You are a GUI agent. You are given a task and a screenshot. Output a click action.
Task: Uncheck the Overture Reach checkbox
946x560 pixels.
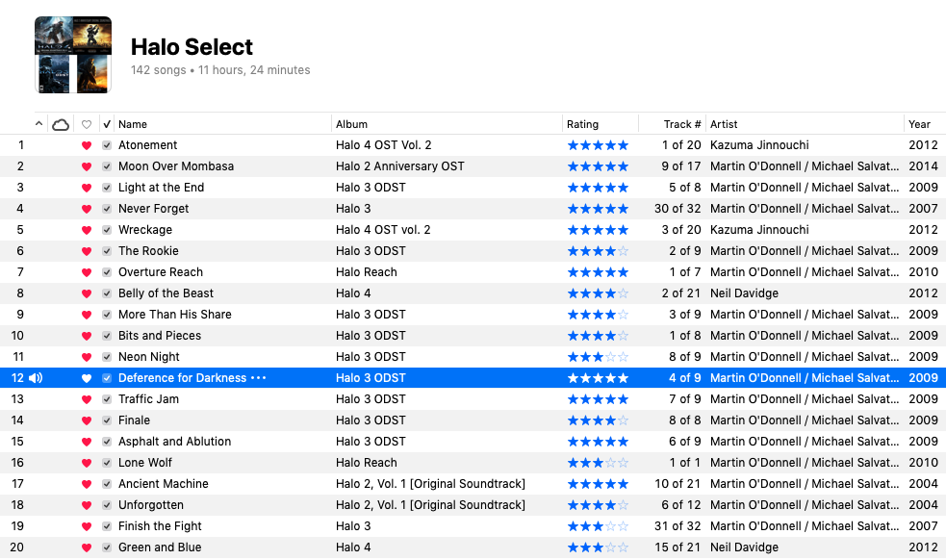(x=107, y=272)
